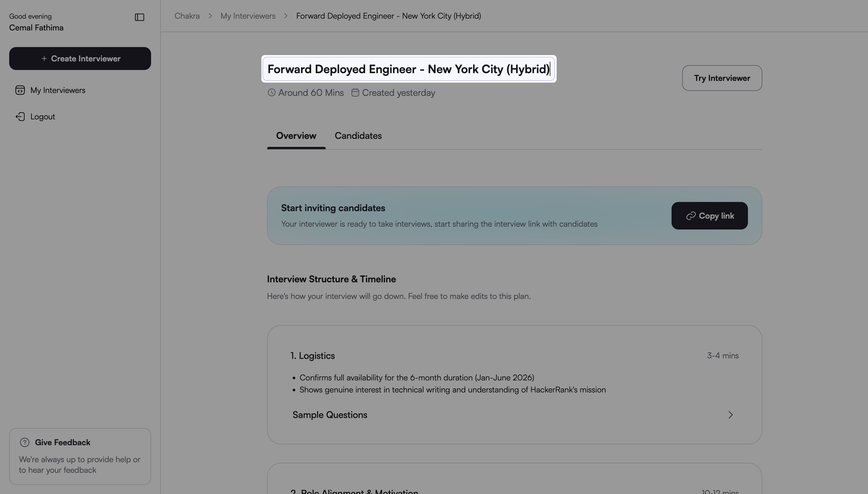Click the link icon in Copy link button

[x=691, y=216]
